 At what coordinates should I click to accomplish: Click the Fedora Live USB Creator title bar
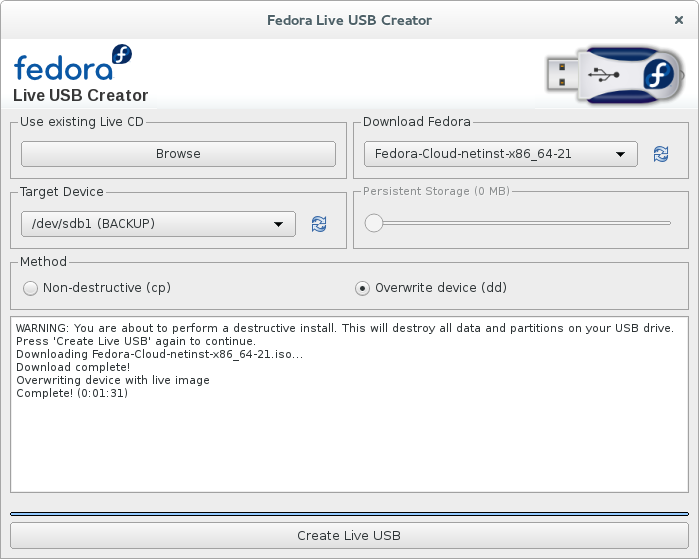click(349, 20)
